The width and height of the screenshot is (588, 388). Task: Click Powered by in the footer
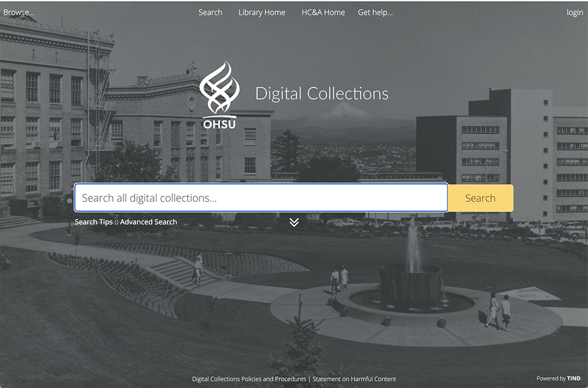tap(550, 379)
